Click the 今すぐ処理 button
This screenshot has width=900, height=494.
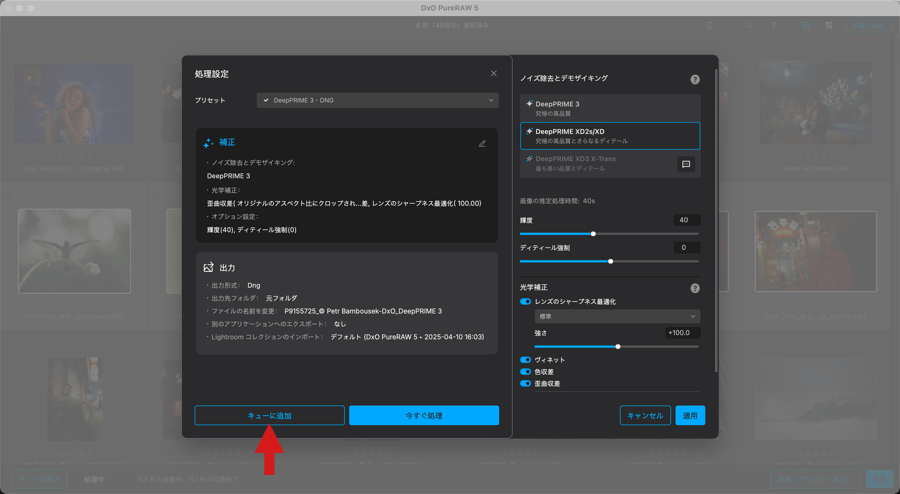[424, 415]
